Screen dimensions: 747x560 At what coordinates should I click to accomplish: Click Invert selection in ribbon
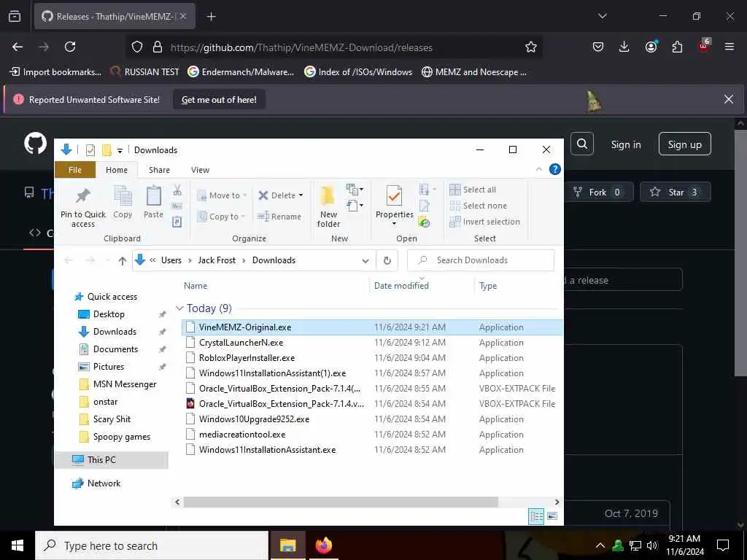pos(485,222)
